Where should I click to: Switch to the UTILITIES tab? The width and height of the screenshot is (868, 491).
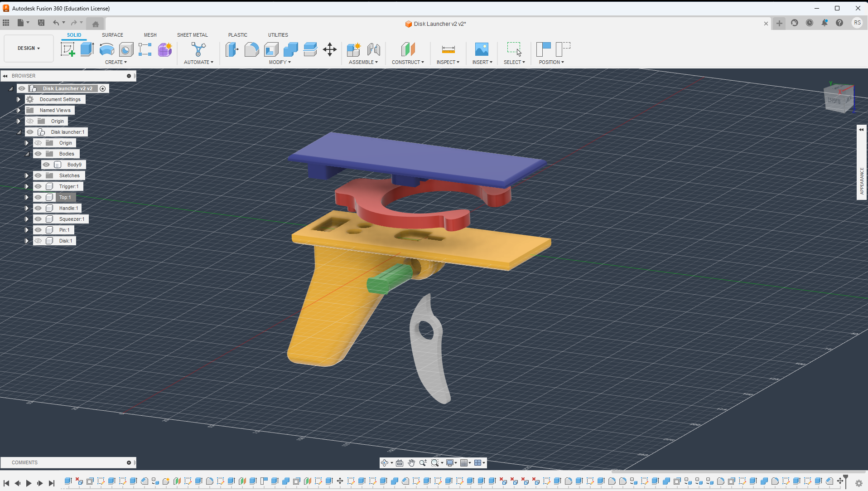click(x=278, y=35)
